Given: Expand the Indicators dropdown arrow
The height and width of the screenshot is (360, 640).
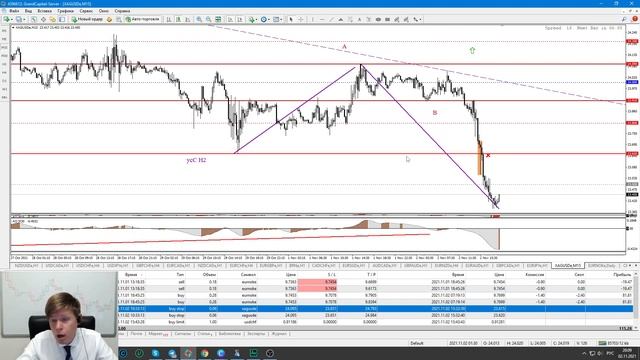Looking at the screenshot, I should [257, 19].
